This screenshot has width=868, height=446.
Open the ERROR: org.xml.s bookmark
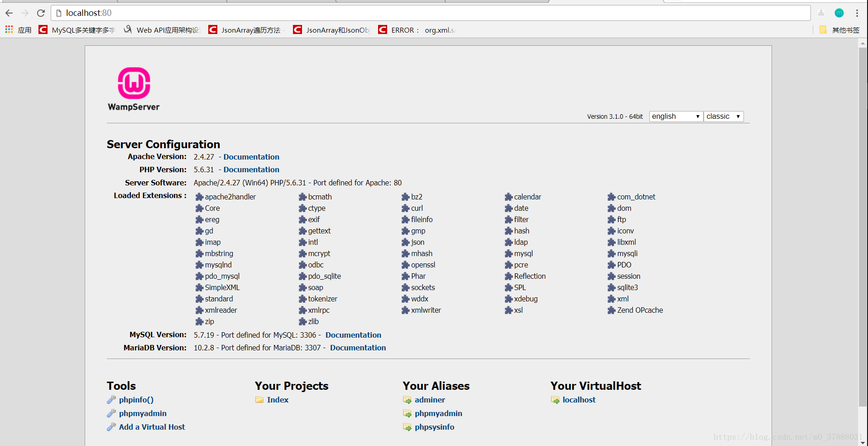click(x=416, y=30)
